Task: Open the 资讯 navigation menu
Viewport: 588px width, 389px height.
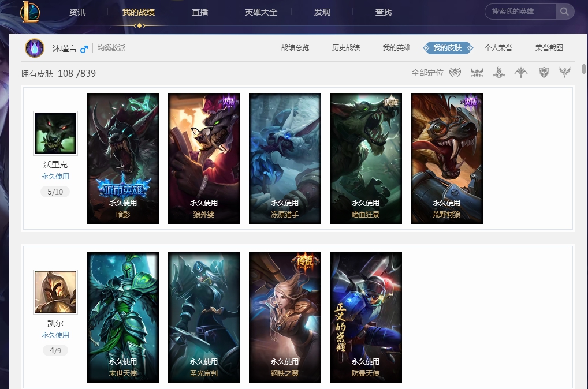Action: coord(77,12)
